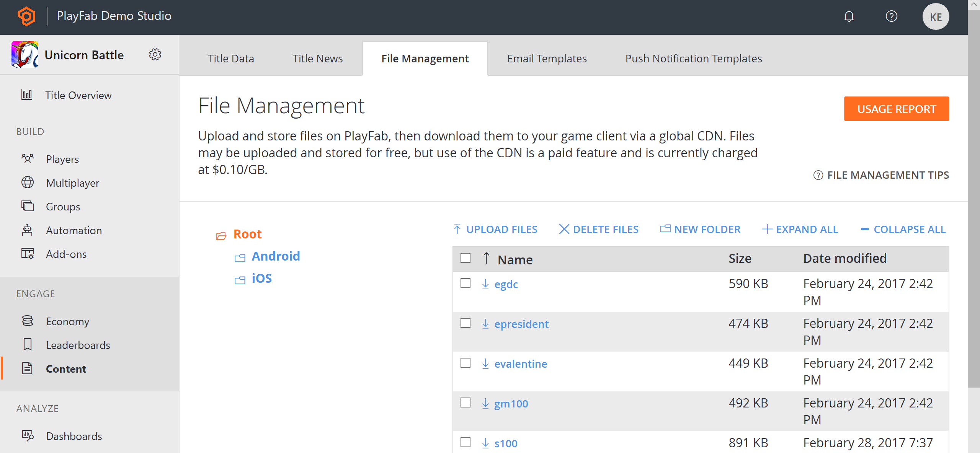Expand the iOS folder
Screen dimensions: 980x453
pyautogui.click(x=262, y=278)
